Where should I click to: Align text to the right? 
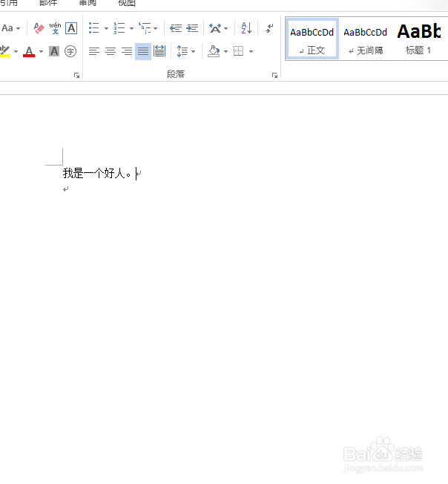pos(127,51)
